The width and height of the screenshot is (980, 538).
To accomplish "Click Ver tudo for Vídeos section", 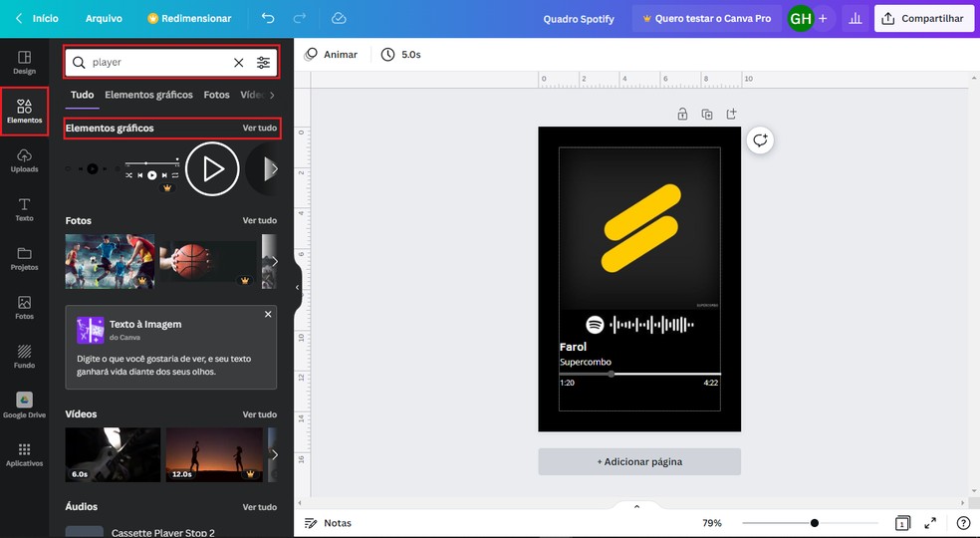I will click(259, 414).
